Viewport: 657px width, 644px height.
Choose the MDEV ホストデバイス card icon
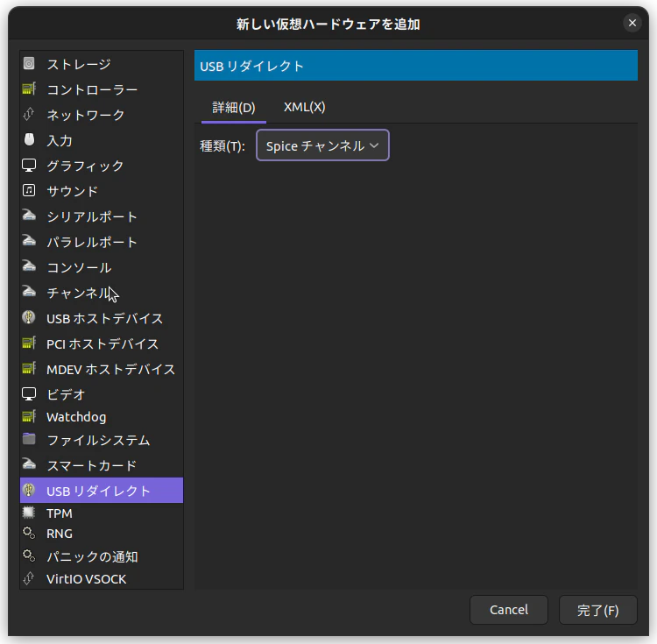(x=29, y=368)
